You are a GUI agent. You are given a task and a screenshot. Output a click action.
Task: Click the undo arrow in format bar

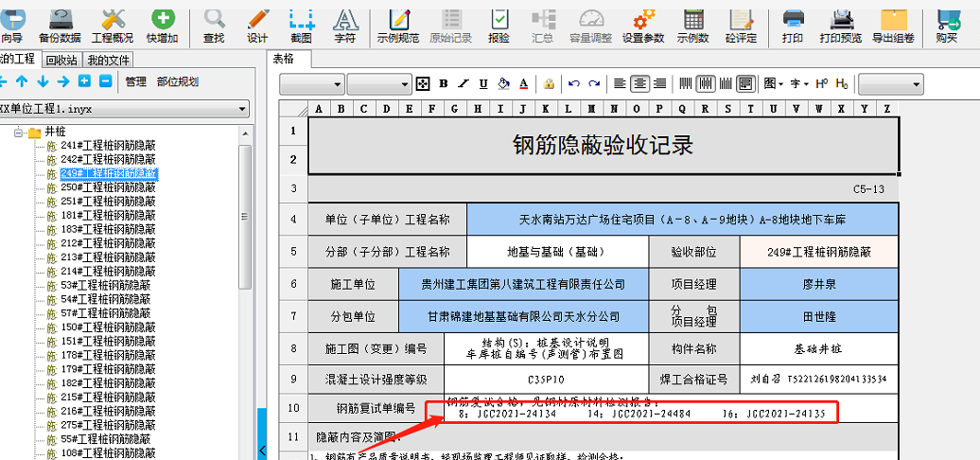pyautogui.click(x=573, y=83)
